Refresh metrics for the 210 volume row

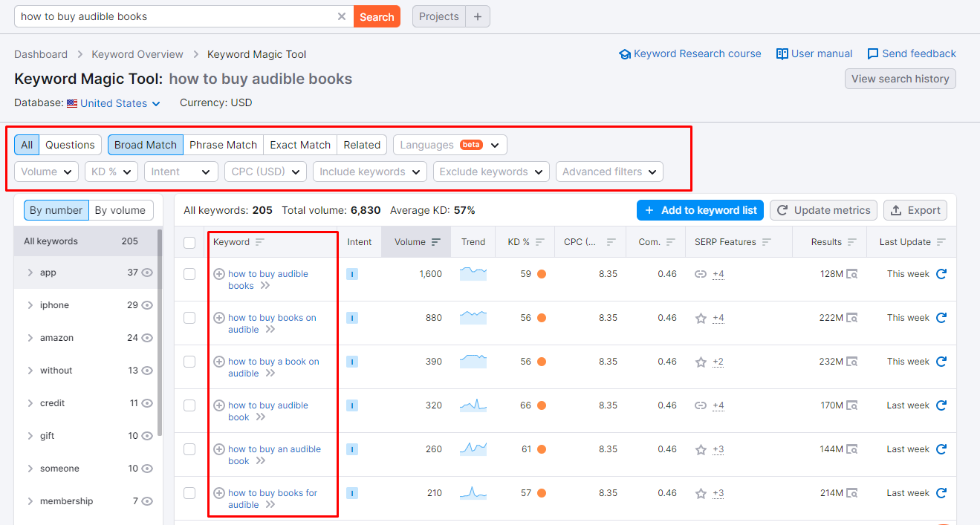[x=941, y=493]
